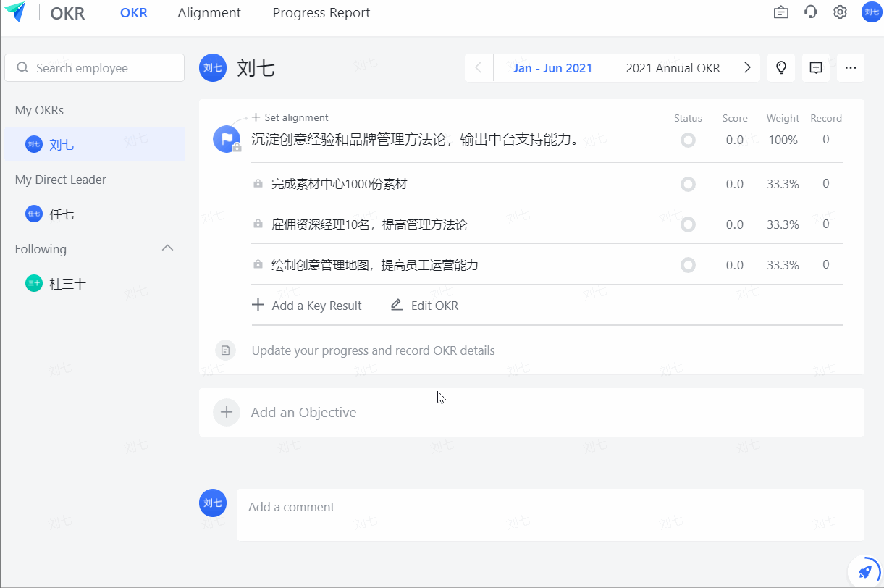Image resolution: width=884 pixels, height=588 pixels.
Task: Click Add a Key Result
Action: pos(307,305)
